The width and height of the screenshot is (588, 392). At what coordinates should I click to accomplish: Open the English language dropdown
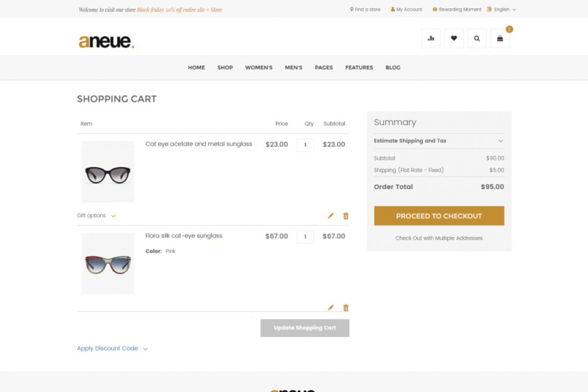tap(502, 9)
